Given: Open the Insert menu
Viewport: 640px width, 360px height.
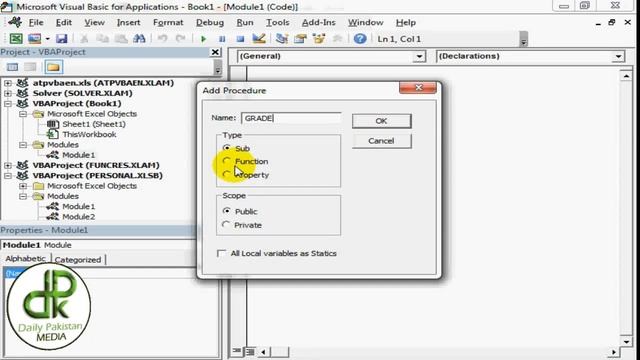Looking at the screenshot, I should click(x=129, y=22).
